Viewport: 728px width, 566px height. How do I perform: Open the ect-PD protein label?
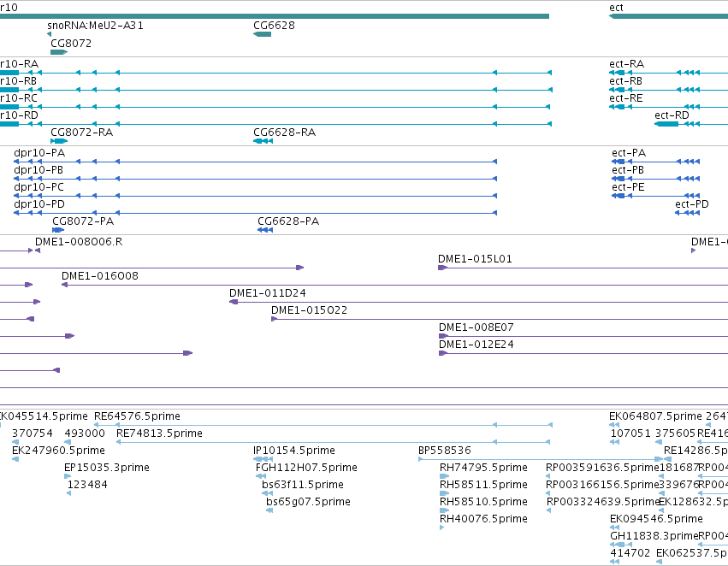[x=692, y=204]
